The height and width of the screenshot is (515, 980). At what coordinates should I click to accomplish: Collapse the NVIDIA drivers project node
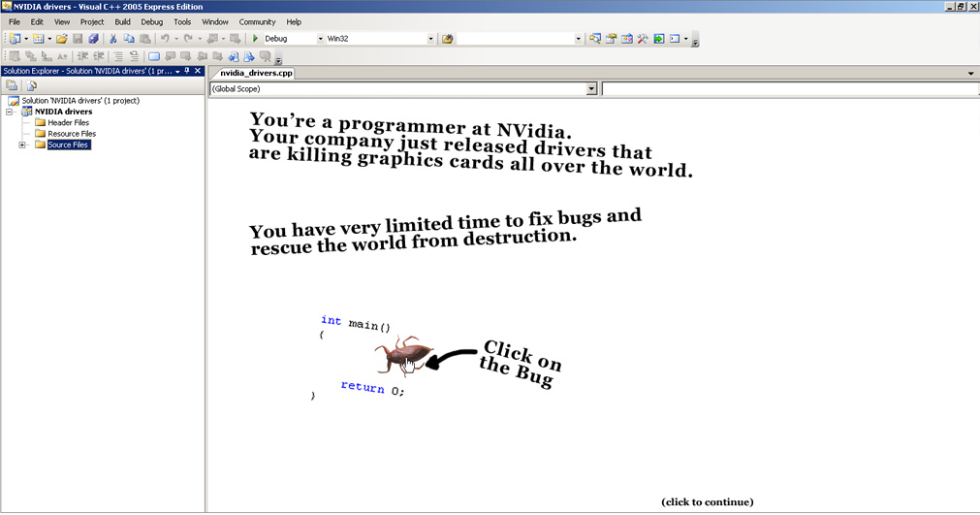click(x=10, y=112)
